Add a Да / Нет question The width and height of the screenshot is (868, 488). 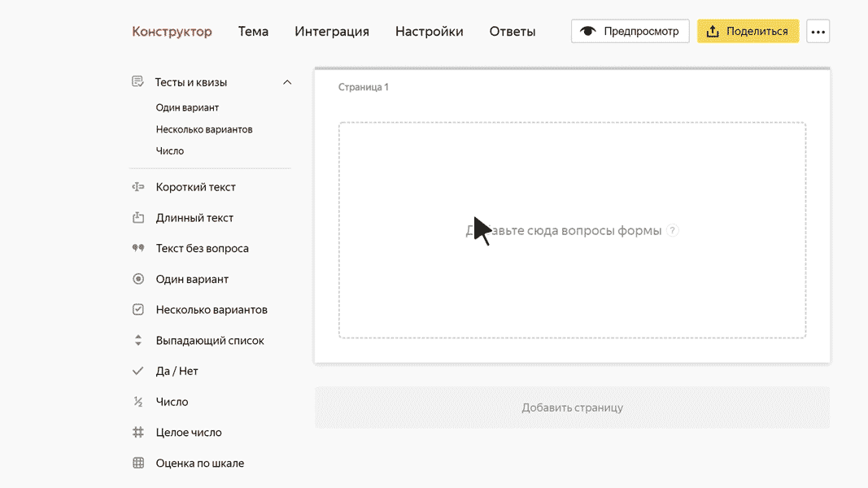[177, 371]
